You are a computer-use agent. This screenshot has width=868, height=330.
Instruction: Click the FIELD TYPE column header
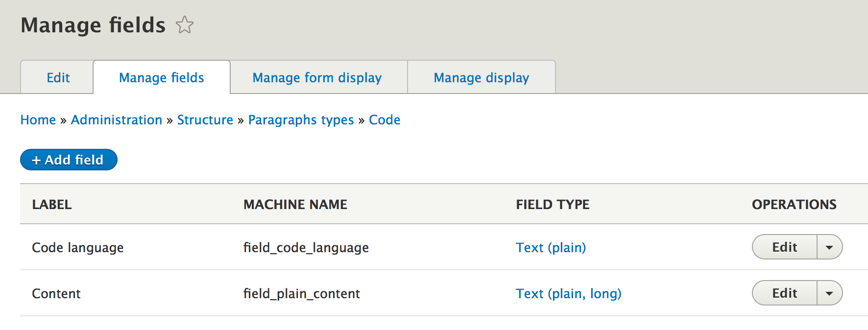[553, 205]
